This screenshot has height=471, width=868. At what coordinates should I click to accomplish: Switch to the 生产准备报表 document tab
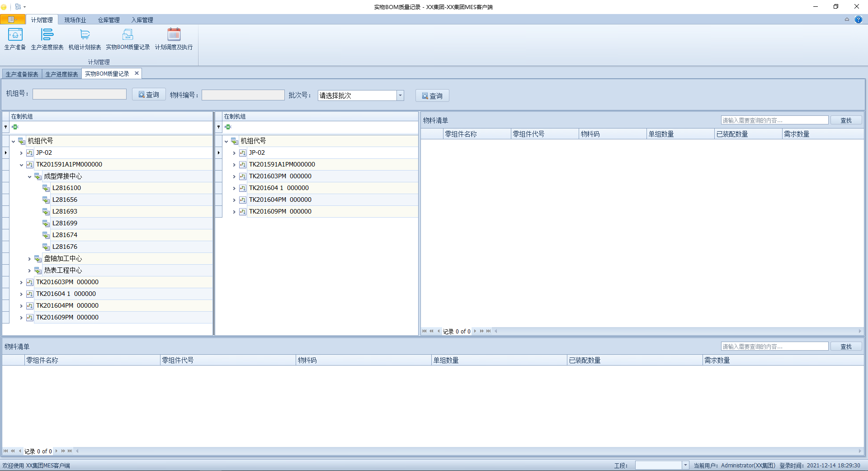coord(21,73)
